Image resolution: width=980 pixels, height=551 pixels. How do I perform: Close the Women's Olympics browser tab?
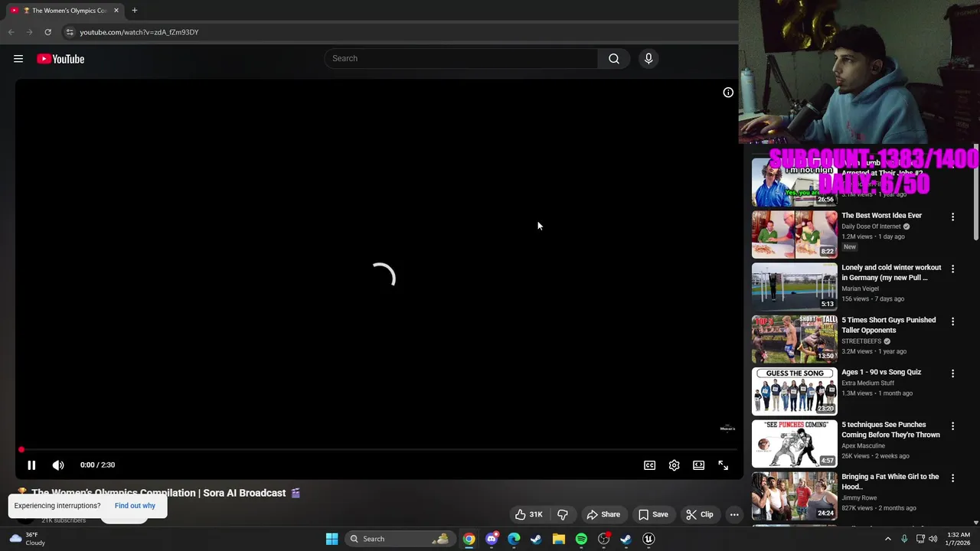point(116,11)
